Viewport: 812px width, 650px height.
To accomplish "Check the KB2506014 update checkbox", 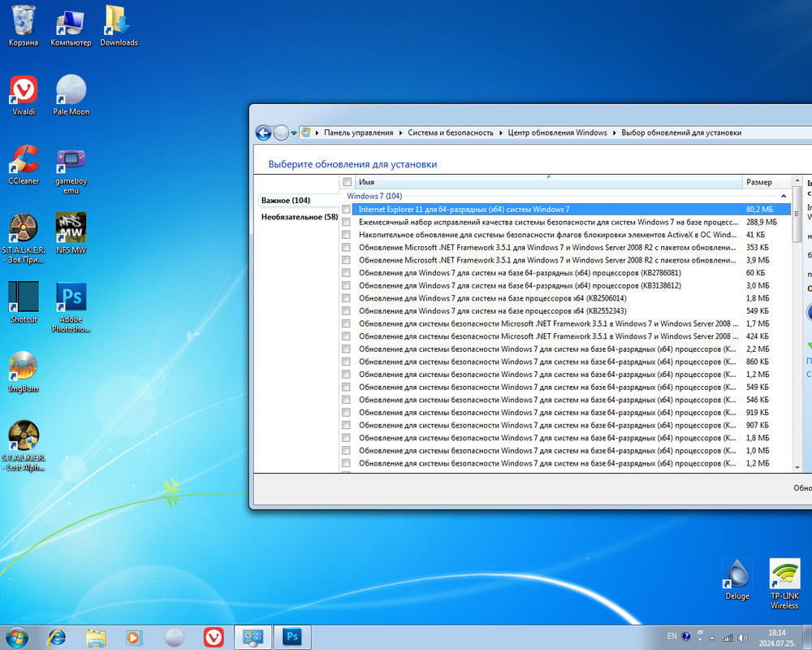I will tap(346, 298).
